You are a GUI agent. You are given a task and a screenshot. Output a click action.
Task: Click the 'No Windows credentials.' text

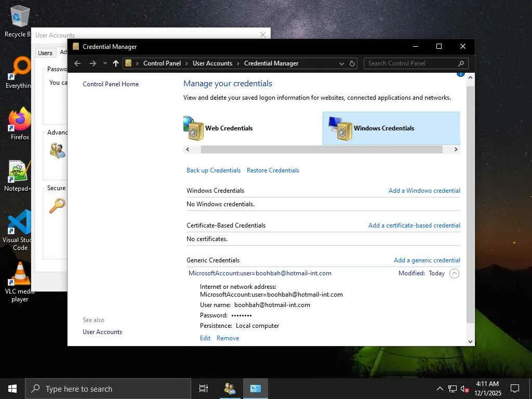tap(220, 204)
